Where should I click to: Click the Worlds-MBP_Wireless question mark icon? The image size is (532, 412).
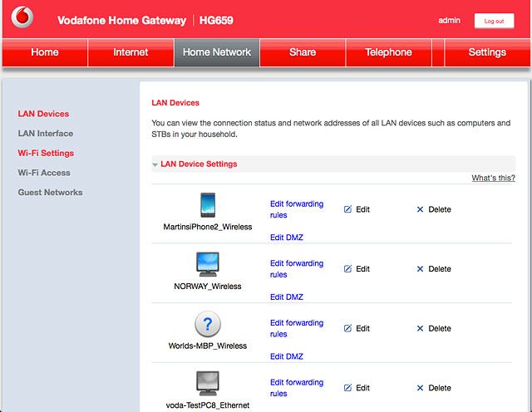(x=208, y=324)
